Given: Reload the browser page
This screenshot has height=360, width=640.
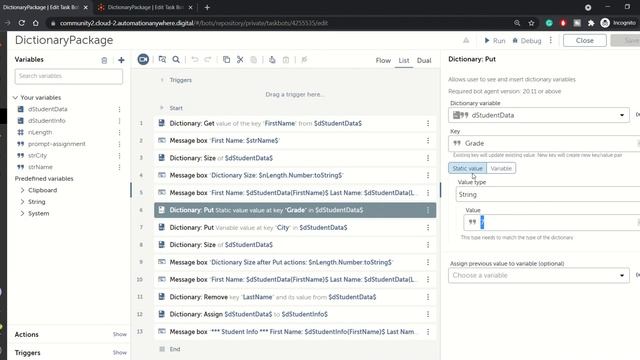Looking at the screenshot, I should 22,23.
